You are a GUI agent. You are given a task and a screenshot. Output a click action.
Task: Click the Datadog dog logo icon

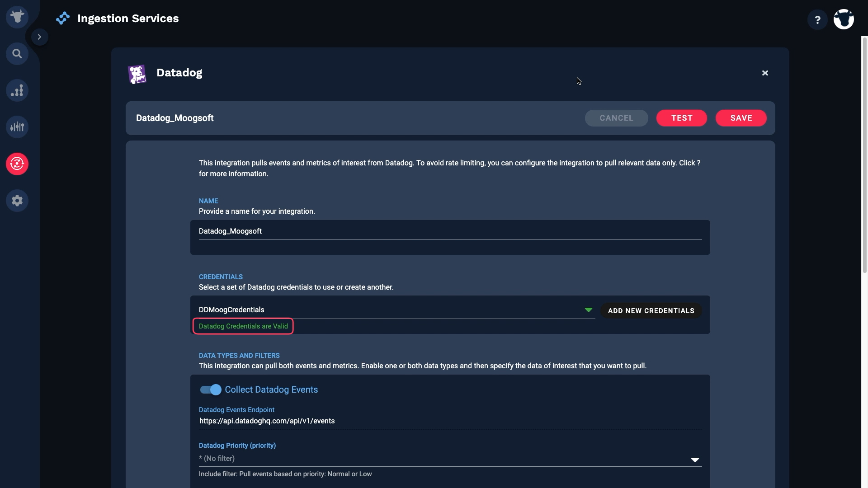(137, 74)
